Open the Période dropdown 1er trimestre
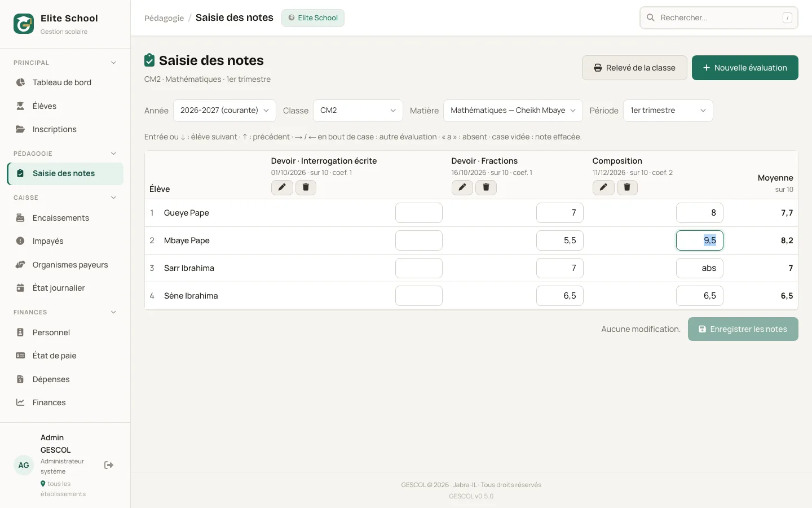 tap(668, 111)
